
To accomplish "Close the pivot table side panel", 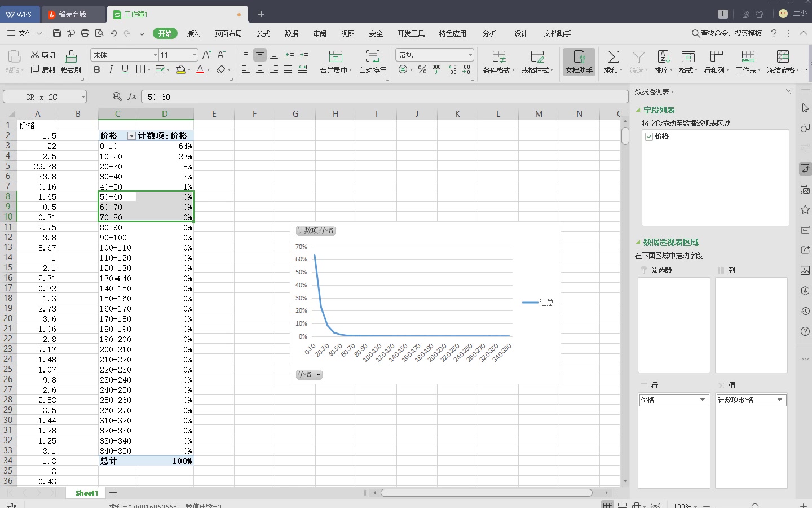I will click(x=788, y=91).
